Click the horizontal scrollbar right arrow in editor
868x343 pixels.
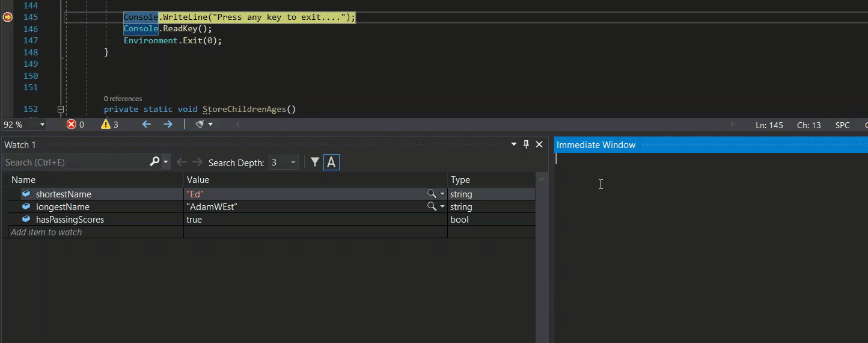pyautogui.click(x=733, y=125)
